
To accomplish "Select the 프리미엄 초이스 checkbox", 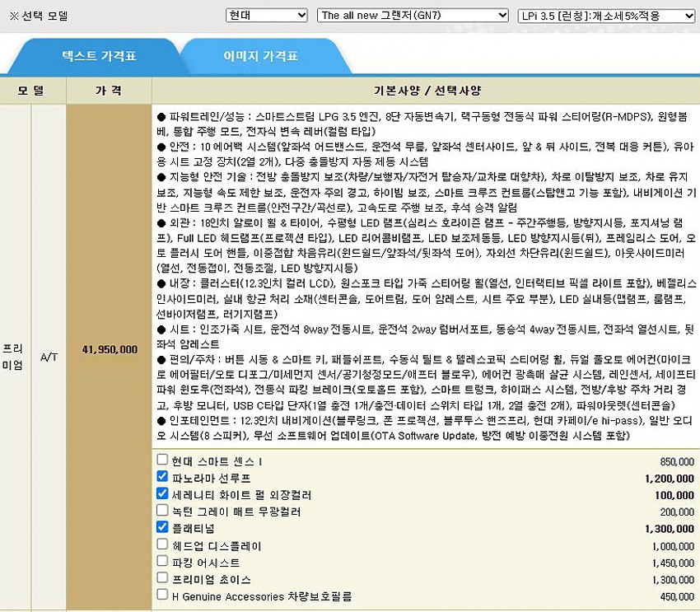I will click(x=162, y=578).
